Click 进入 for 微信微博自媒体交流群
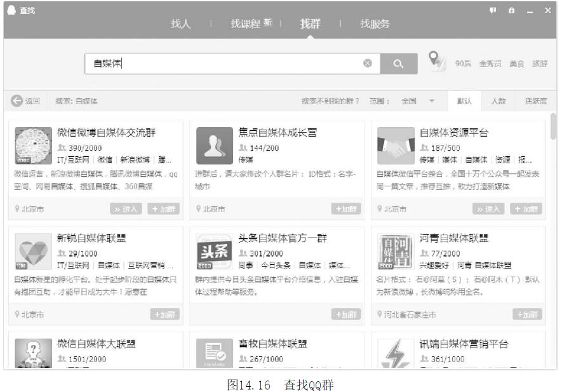The height and width of the screenshot is (392, 562). pyautogui.click(x=126, y=209)
